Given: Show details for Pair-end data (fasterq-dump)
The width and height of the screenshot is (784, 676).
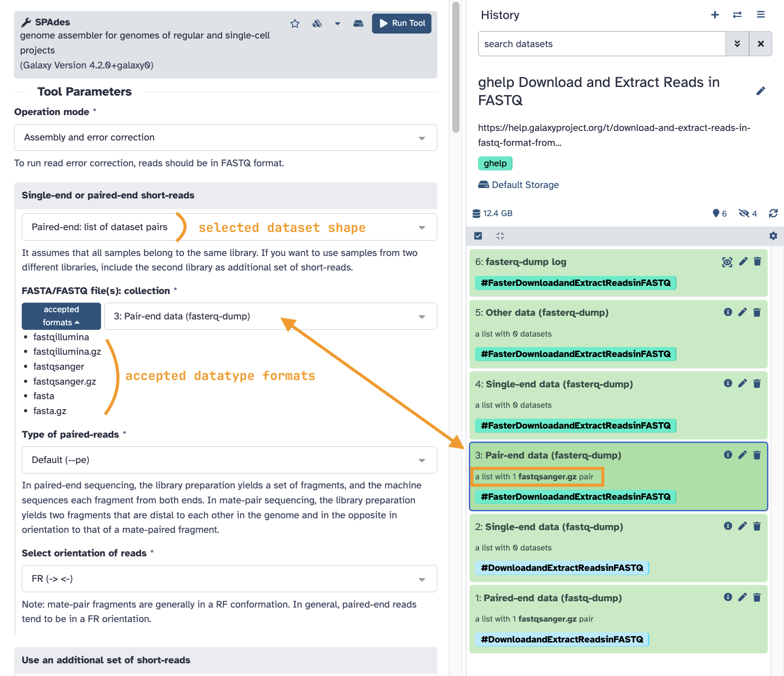Looking at the screenshot, I should click(728, 455).
